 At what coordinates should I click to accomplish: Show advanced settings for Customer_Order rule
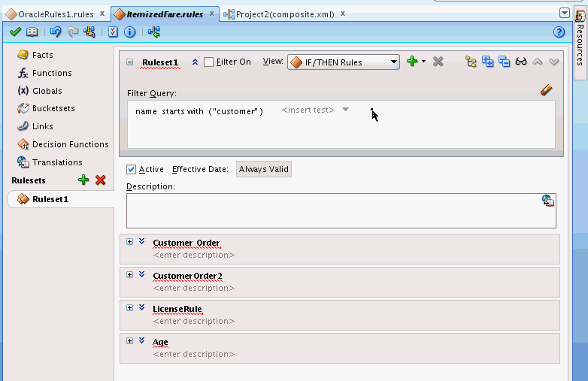[x=142, y=241]
